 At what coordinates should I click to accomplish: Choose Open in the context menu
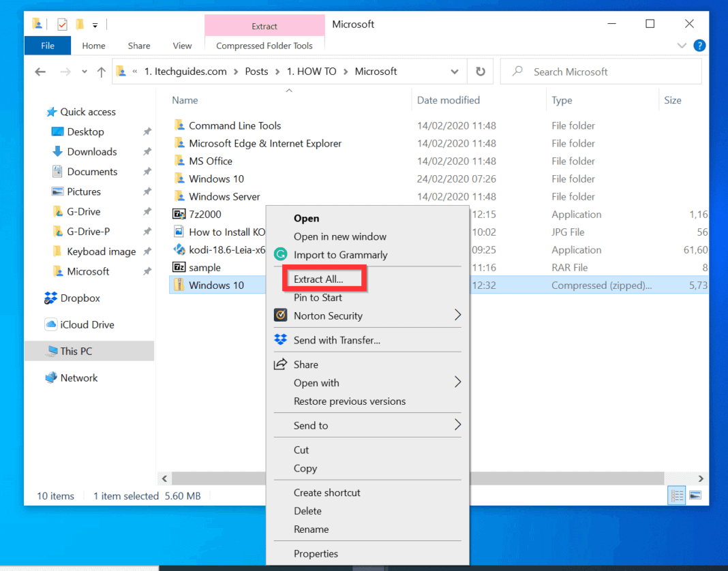tap(306, 218)
